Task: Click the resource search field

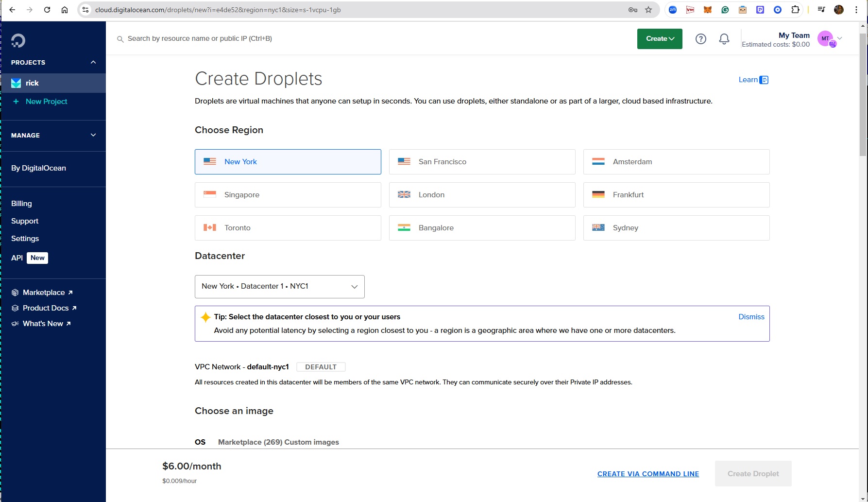Action: click(200, 39)
